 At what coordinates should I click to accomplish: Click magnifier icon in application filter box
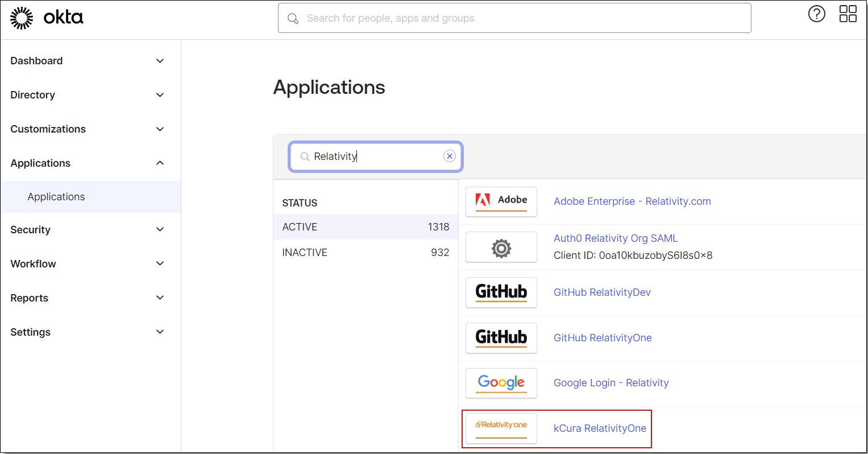click(305, 156)
